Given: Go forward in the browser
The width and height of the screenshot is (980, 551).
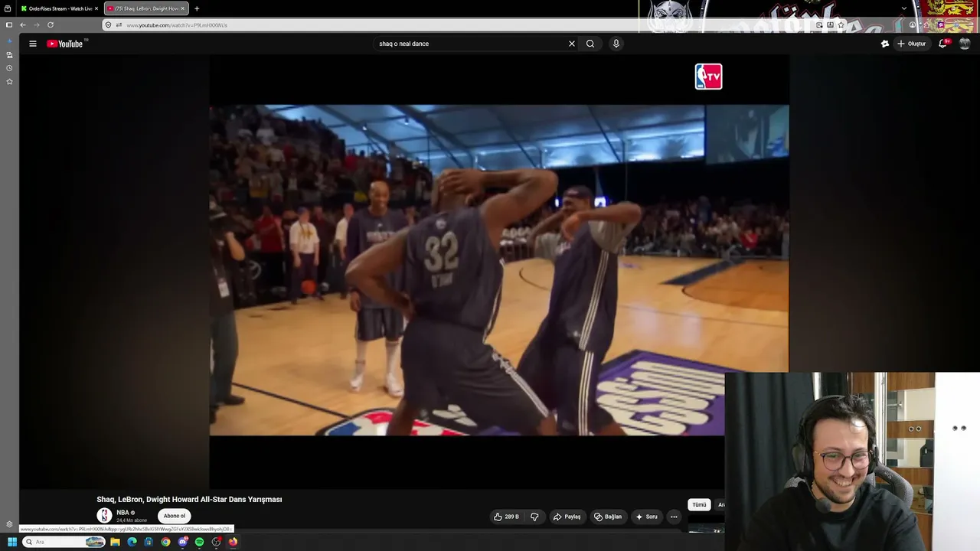Looking at the screenshot, I should [36, 24].
